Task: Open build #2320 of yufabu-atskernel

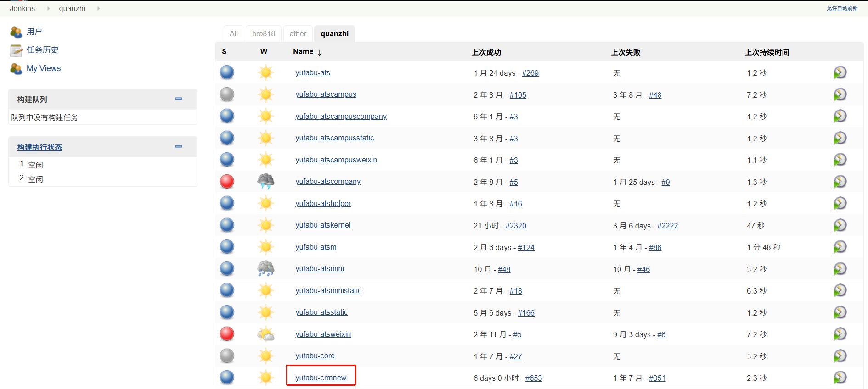Action: 516,226
